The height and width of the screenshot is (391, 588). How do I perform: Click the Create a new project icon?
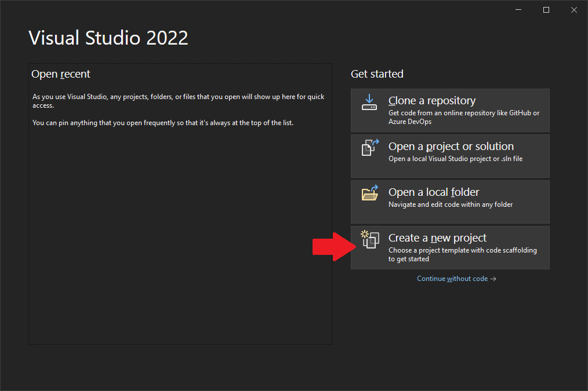click(x=369, y=239)
